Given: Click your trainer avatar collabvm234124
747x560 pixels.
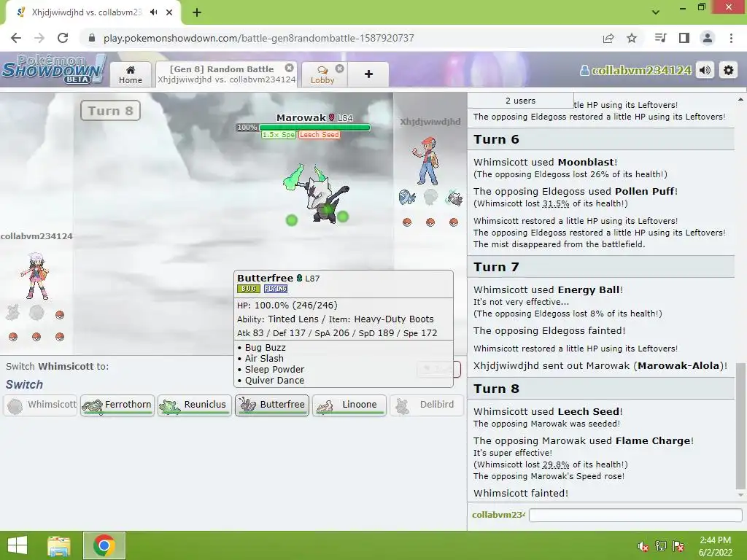Looking at the screenshot, I should (35, 276).
